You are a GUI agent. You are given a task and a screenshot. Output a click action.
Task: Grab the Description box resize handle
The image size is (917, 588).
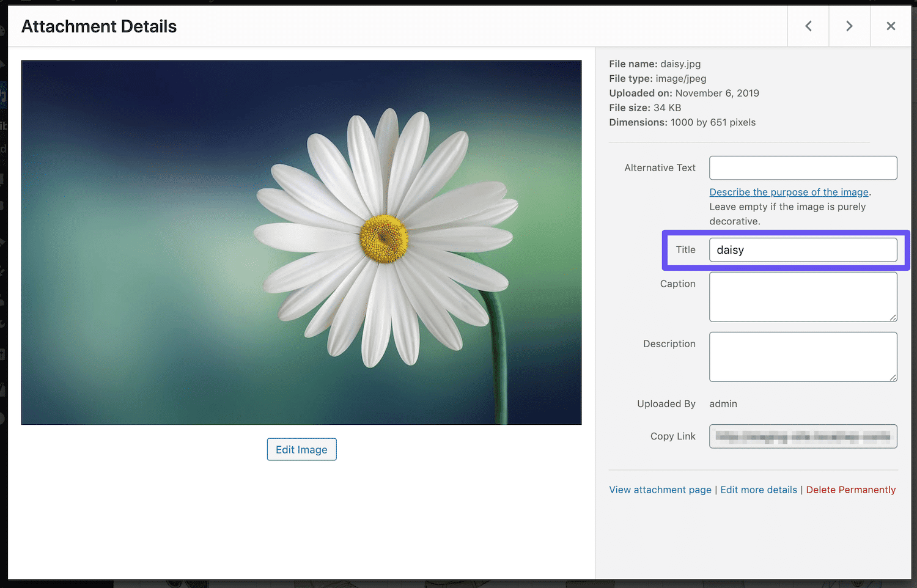[893, 378]
